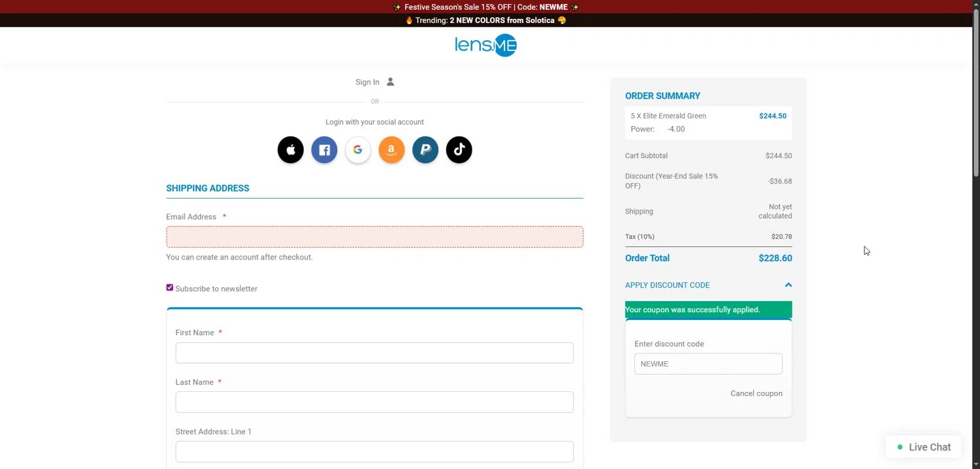Click the Trending 2 New Colors banner

point(486,20)
